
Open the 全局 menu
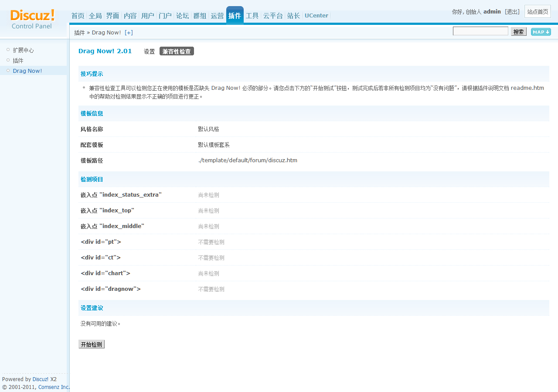point(95,16)
